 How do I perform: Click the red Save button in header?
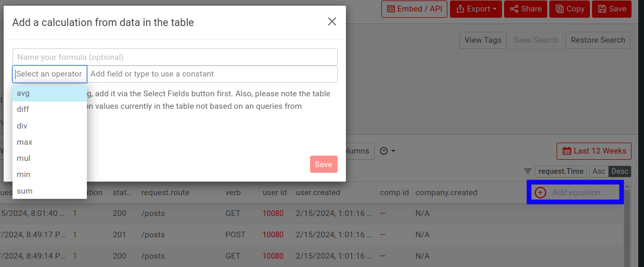[x=612, y=9]
